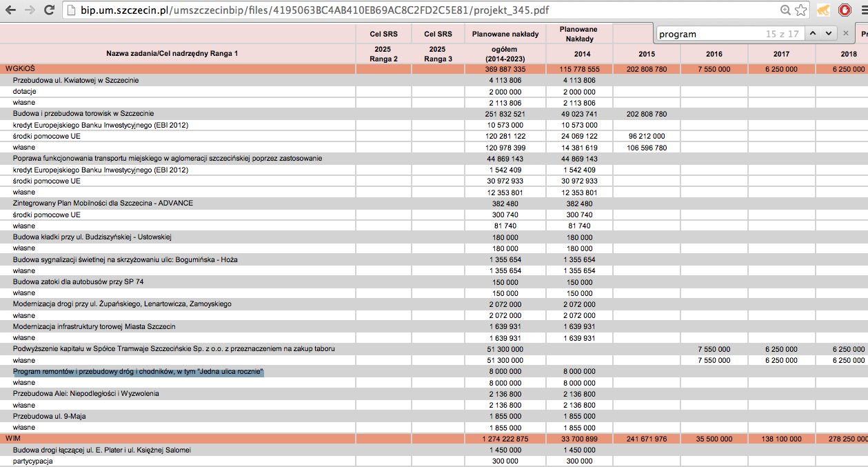Click the WGKiOŚ total "369 887 335"
868x467 pixels.
pos(505,69)
